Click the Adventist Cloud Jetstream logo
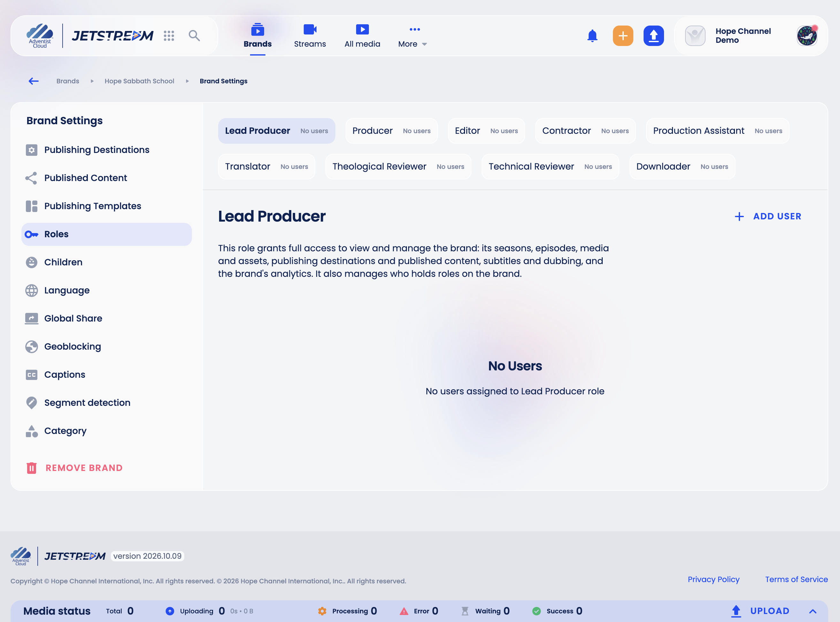Screen dimensions: 840x622 coord(90,36)
